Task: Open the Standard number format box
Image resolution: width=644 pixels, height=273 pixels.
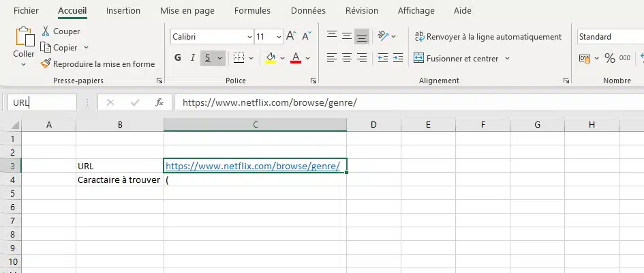Action: 609,37
